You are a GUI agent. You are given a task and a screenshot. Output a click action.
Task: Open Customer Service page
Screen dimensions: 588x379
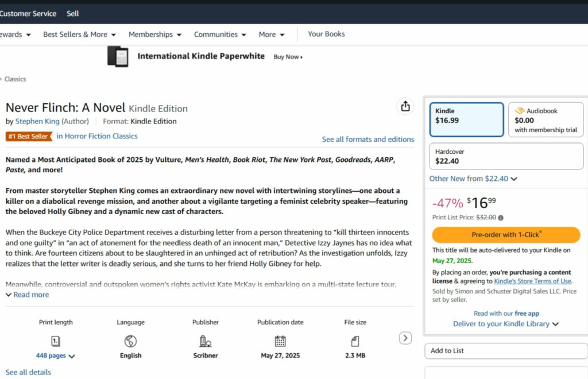28,14
